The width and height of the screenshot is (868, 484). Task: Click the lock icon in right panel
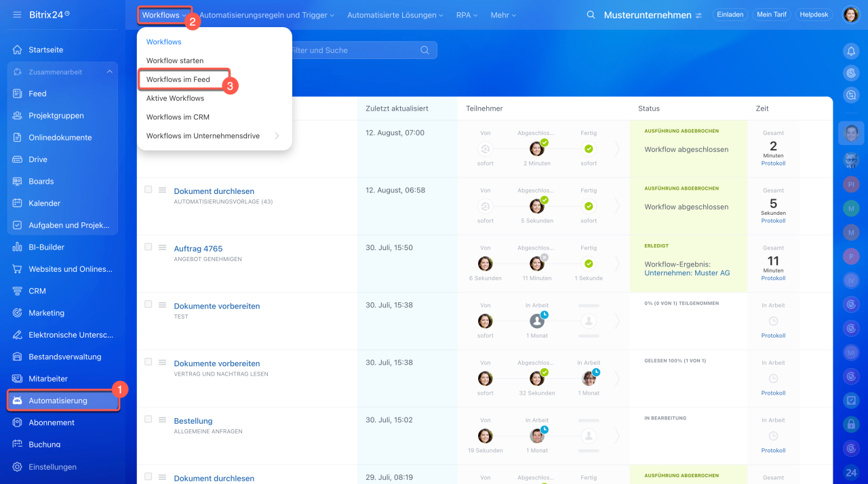(851, 424)
